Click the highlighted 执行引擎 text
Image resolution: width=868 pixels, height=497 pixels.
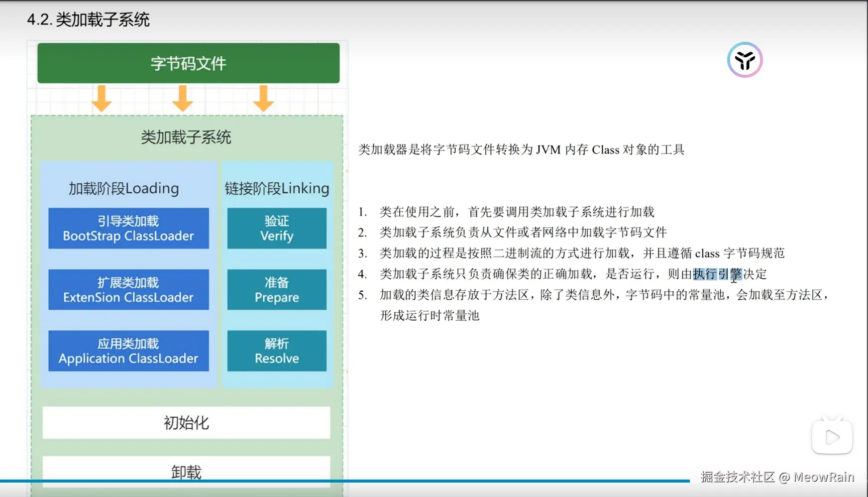(717, 274)
